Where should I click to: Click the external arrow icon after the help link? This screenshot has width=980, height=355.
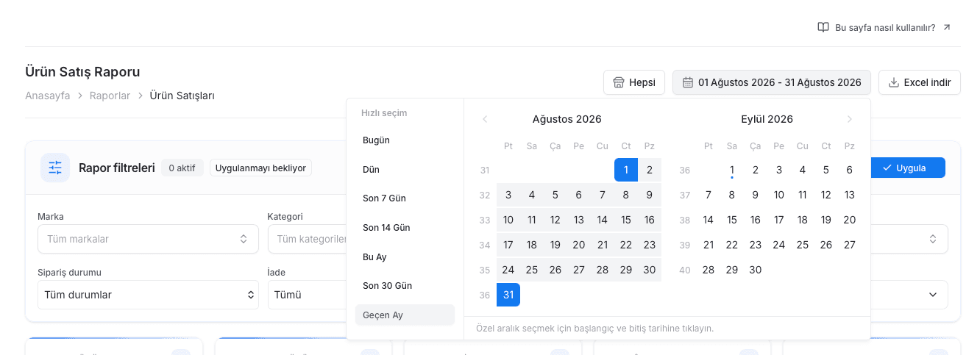click(x=947, y=27)
